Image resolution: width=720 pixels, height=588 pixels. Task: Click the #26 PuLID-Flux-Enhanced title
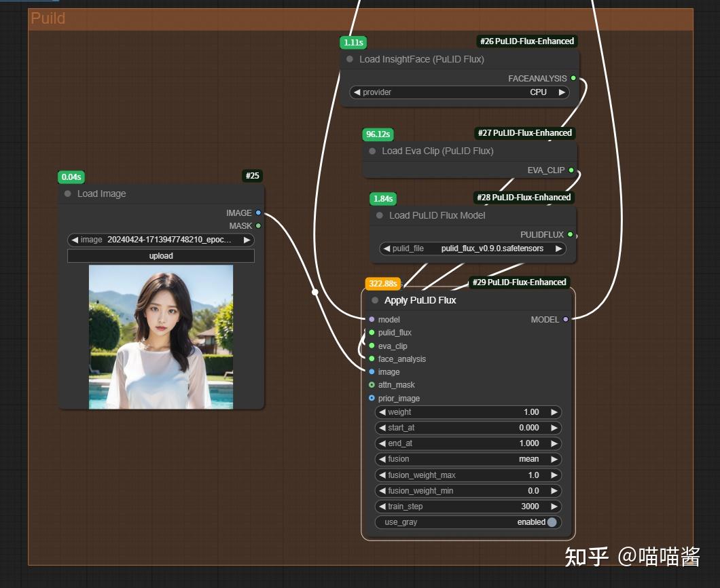527,41
